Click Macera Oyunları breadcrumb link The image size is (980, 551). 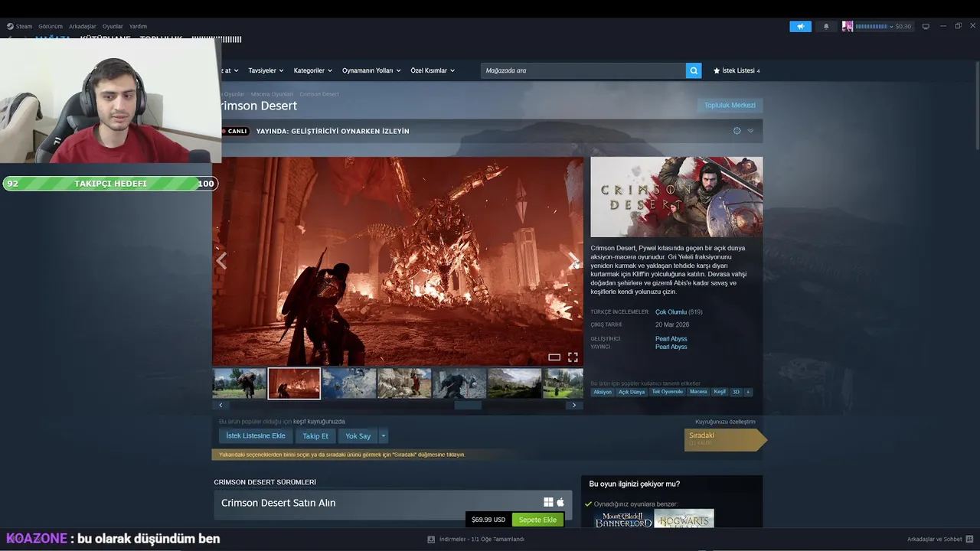tap(272, 94)
